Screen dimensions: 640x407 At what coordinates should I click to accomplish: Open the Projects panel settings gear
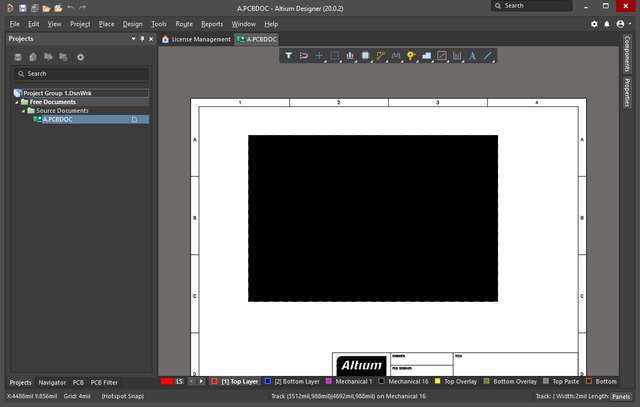click(81, 57)
